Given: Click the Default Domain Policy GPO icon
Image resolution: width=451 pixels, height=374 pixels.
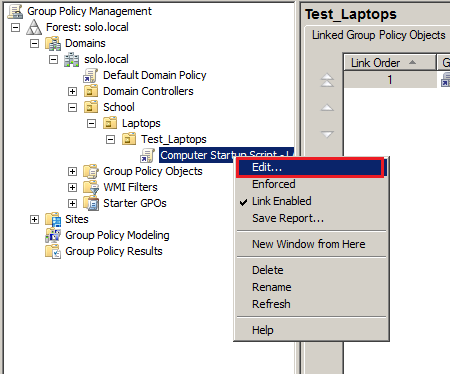Looking at the screenshot, I should (x=90, y=75).
